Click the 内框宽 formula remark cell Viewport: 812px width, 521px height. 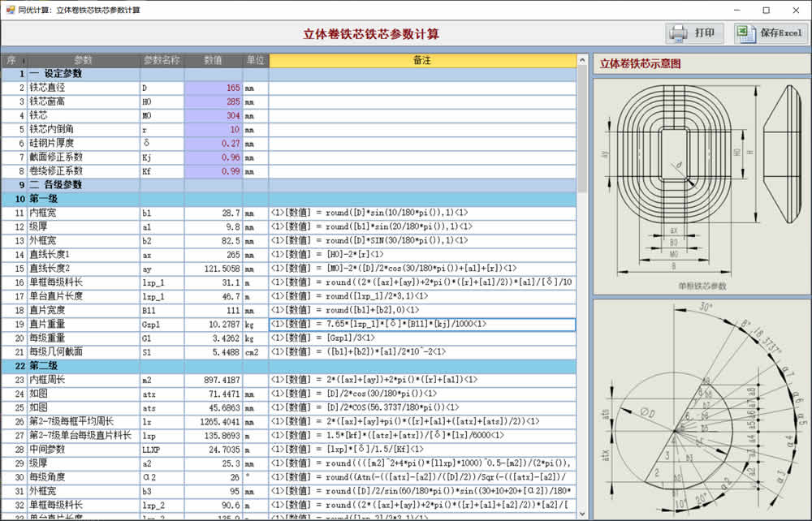pyautogui.click(x=422, y=213)
